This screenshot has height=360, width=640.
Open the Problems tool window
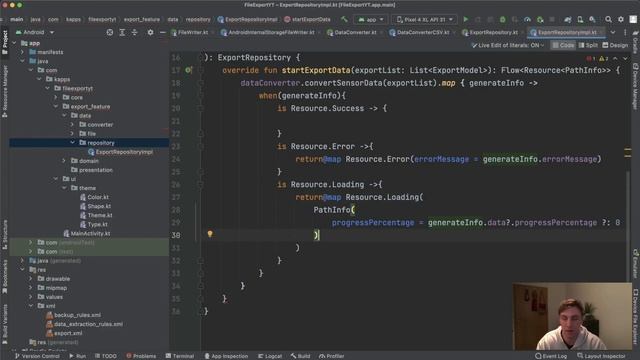click(141, 356)
